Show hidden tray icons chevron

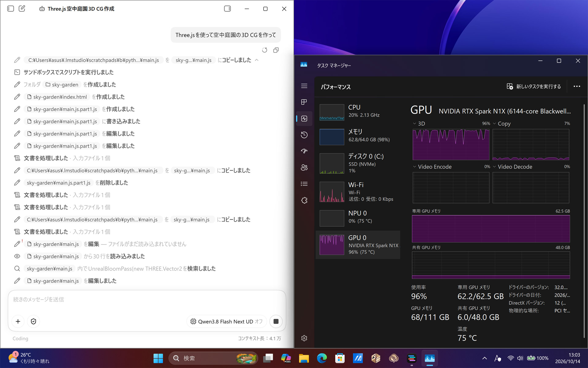click(x=484, y=358)
